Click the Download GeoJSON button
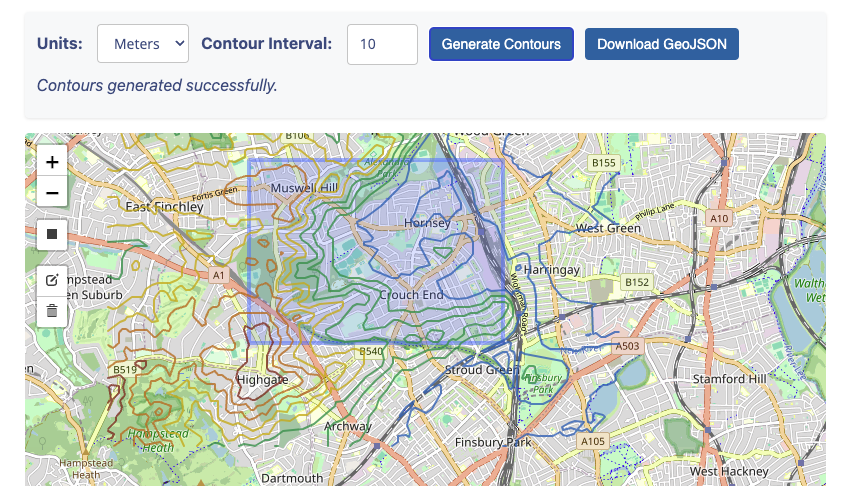This screenshot has height=486, width=844. 662,44
